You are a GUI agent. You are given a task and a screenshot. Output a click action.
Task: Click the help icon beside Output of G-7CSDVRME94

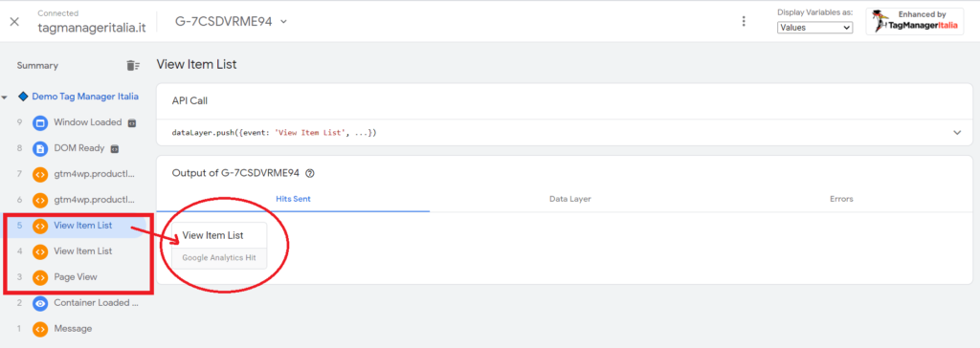310,174
